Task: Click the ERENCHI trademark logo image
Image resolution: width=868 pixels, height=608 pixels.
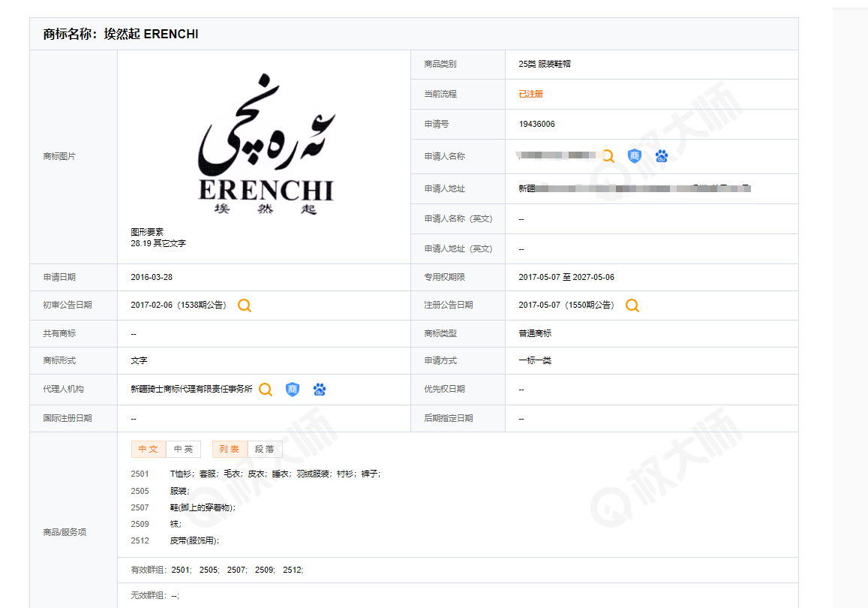Action: point(266,145)
